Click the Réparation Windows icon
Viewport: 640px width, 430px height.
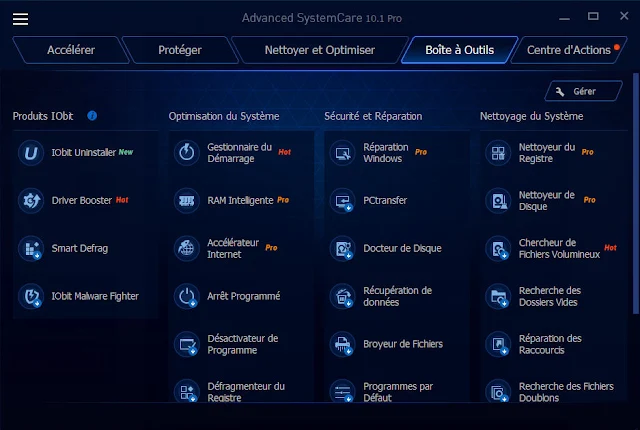[x=343, y=153]
